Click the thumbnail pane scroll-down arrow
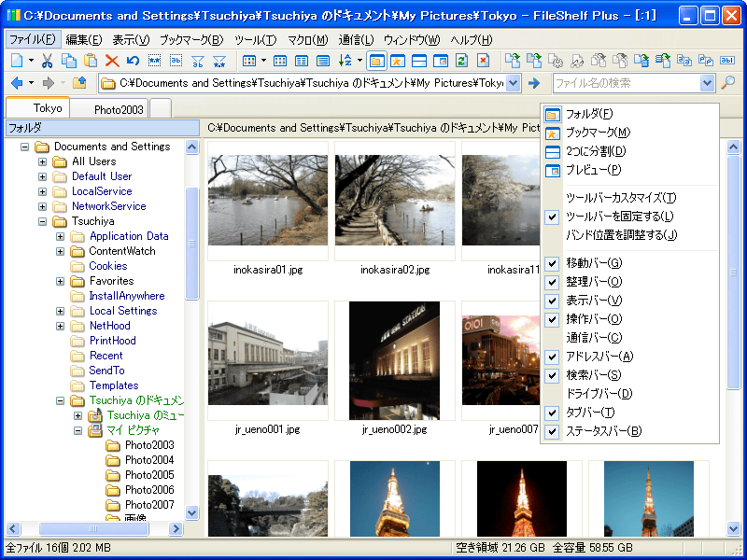This screenshot has width=747, height=560. [x=734, y=527]
